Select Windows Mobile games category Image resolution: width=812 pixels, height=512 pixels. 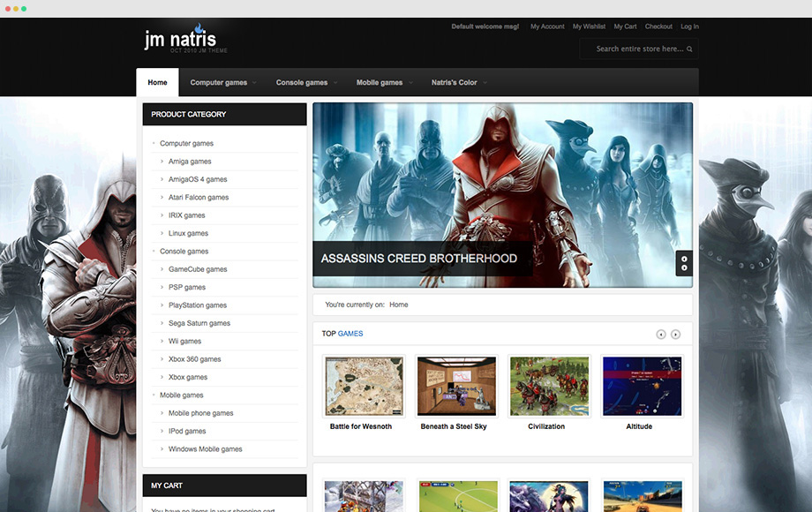click(205, 449)
